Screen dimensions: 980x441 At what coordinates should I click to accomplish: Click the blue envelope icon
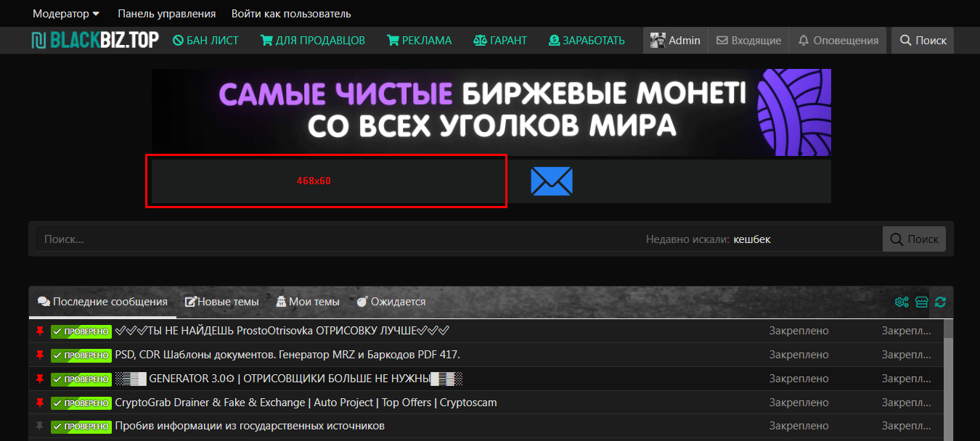pyautogui.click(x=552, y=181)
